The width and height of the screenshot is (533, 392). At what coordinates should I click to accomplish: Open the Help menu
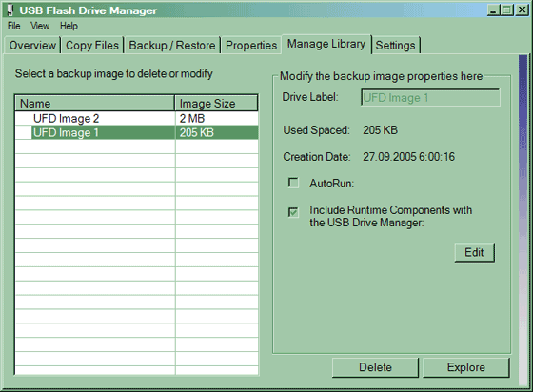[69, 26]
